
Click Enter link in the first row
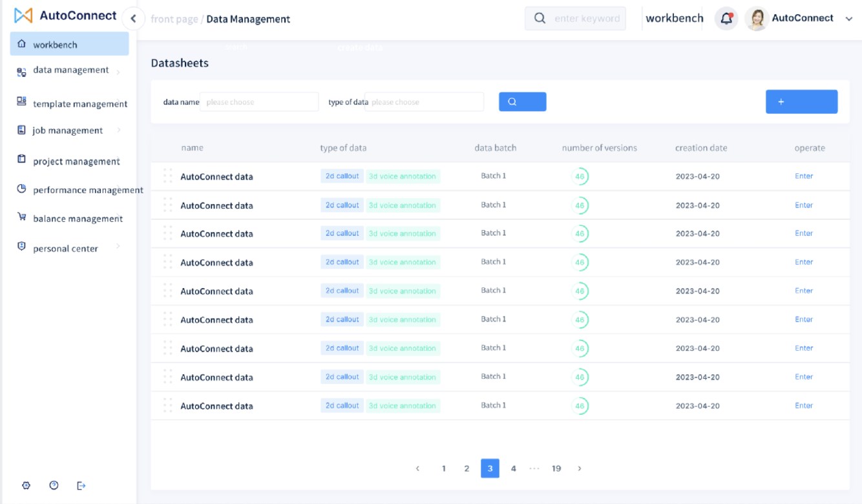(x=804, y=176)
